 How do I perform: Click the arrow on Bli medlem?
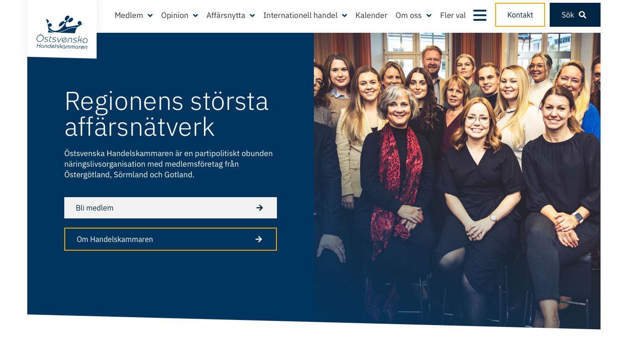260,208
